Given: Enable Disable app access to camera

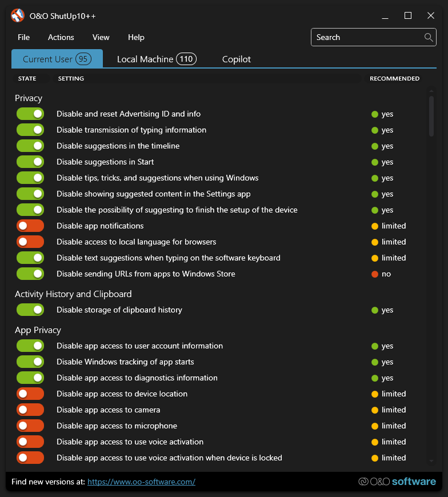Looking at the screenshot, I should click(x=30, y=410).
